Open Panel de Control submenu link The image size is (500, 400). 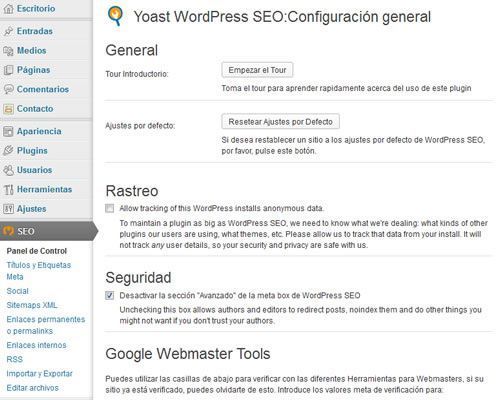(37, 251)
